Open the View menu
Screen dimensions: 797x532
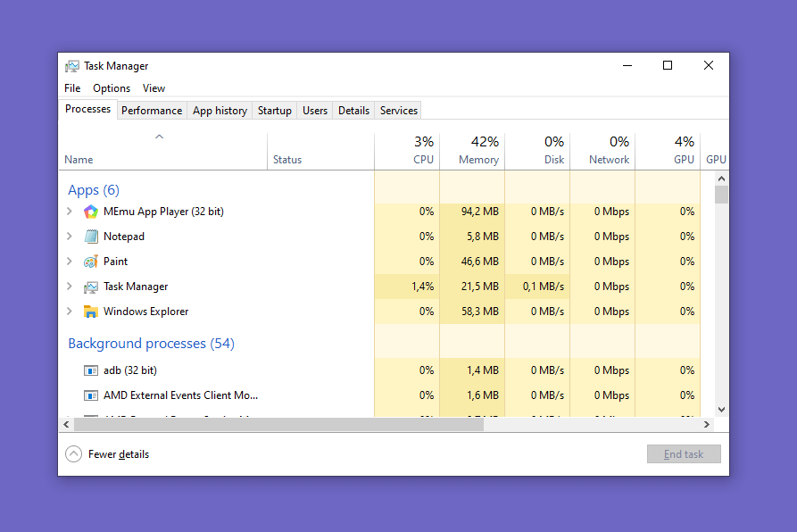click(154, 87)
